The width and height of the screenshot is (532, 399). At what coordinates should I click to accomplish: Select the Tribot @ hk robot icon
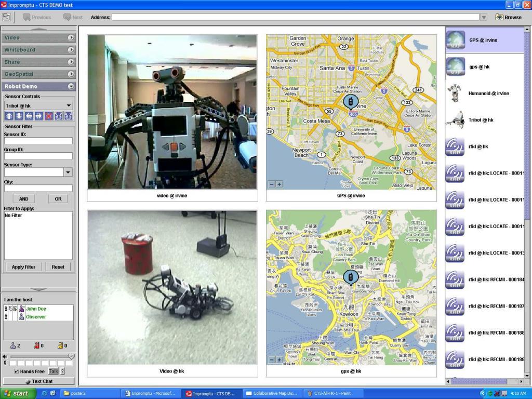coord(455,120)
